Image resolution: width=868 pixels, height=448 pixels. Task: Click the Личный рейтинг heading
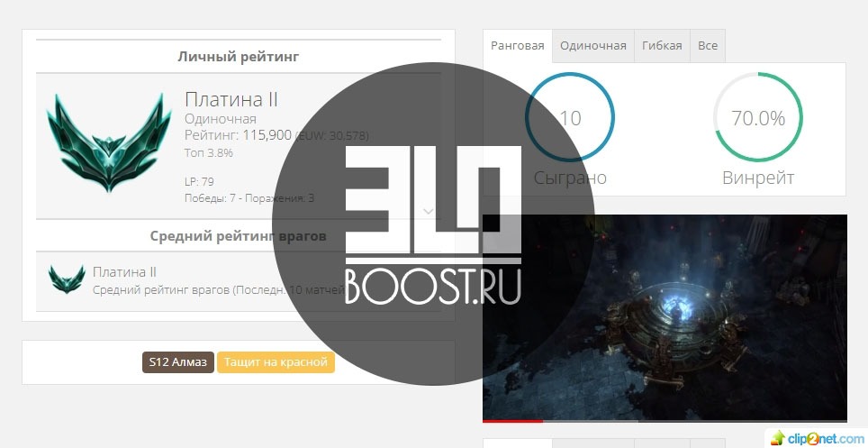pos(239,57)
